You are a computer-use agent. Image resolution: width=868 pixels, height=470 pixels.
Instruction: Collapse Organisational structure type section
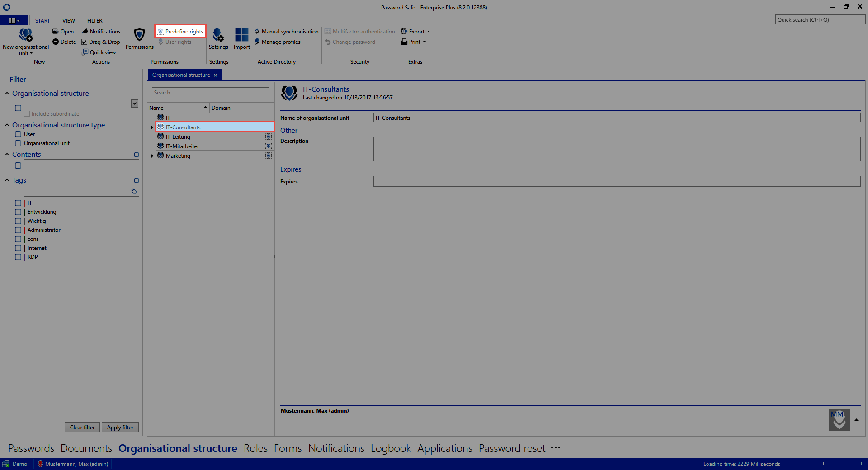(7, 125)
